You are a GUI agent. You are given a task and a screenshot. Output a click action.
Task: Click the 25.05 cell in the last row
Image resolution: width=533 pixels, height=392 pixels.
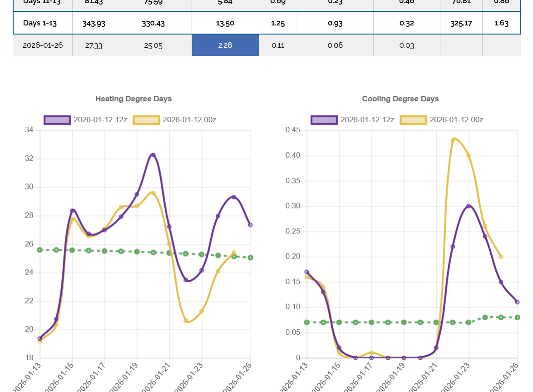coord(153,45)
